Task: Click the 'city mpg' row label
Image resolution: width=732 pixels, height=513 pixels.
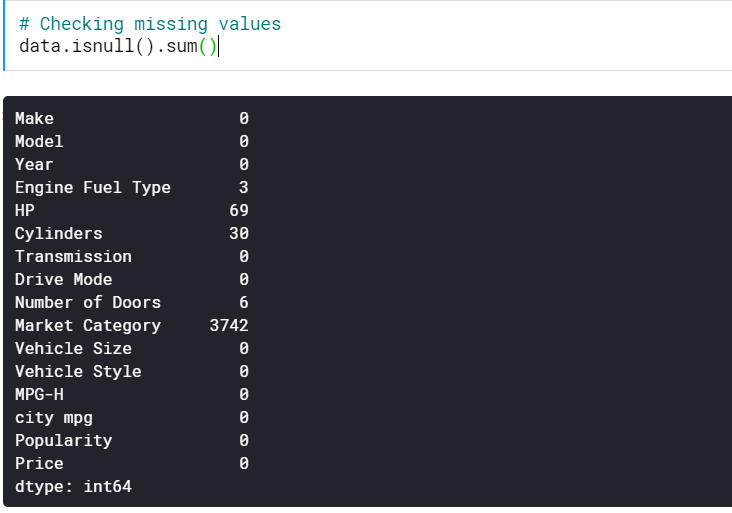Action: point(53,417)
